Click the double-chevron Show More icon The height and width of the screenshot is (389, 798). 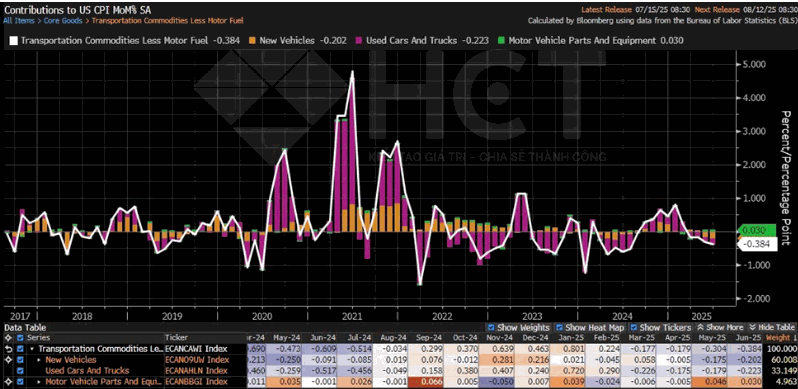(700, 327)
